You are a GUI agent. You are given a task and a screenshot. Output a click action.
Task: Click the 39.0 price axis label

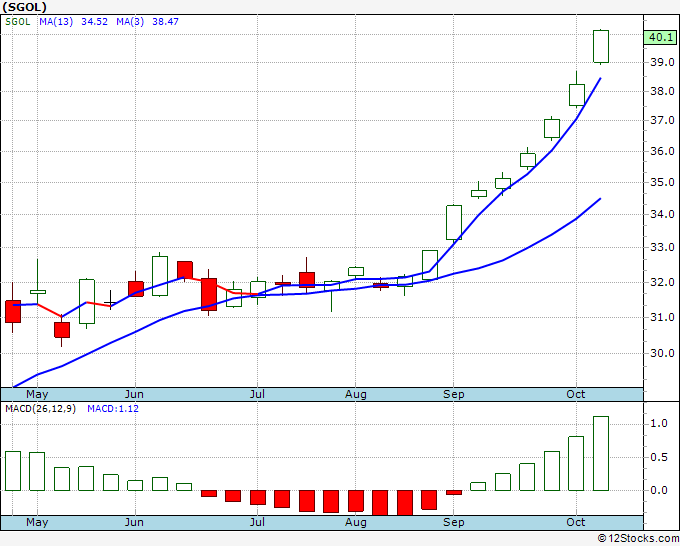pyautogui.click(x=662, y=62)
